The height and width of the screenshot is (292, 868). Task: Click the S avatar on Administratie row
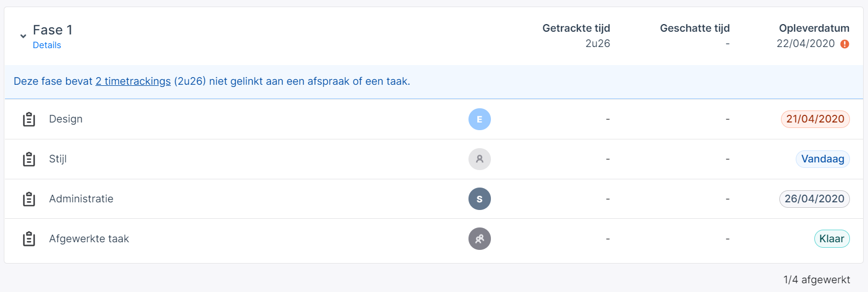click(479, 199)
